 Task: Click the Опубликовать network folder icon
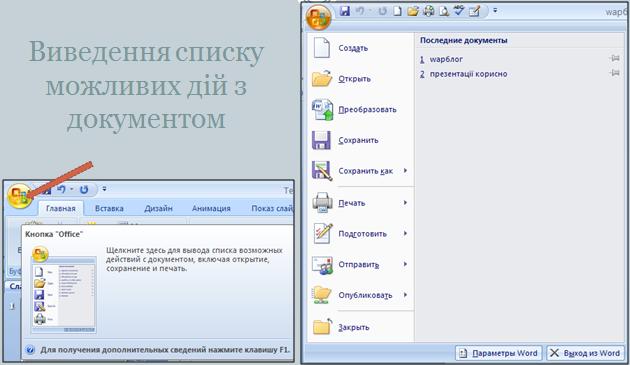[322, 295]
